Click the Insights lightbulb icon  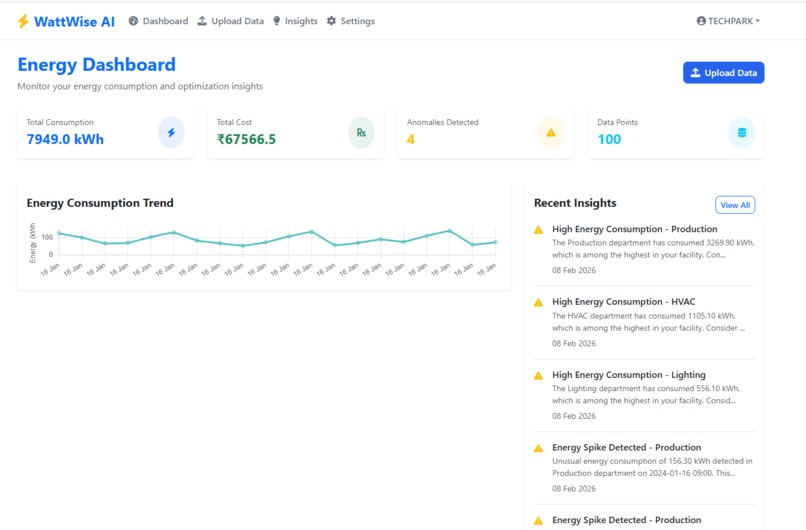pyautogui.click(x=277, y=21)
